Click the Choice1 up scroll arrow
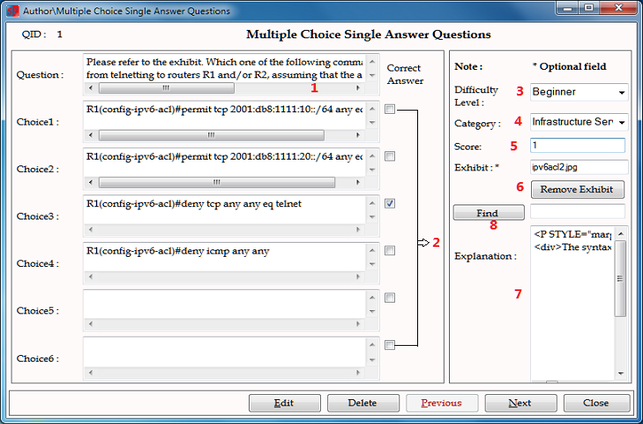Viewport: 643px width, 424px height. 372,109
